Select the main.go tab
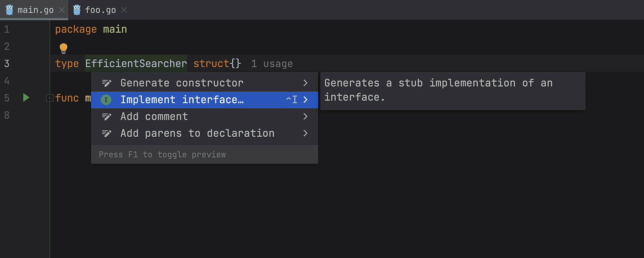The width and height of the screenshot is (644, 258). pos(35,10)
